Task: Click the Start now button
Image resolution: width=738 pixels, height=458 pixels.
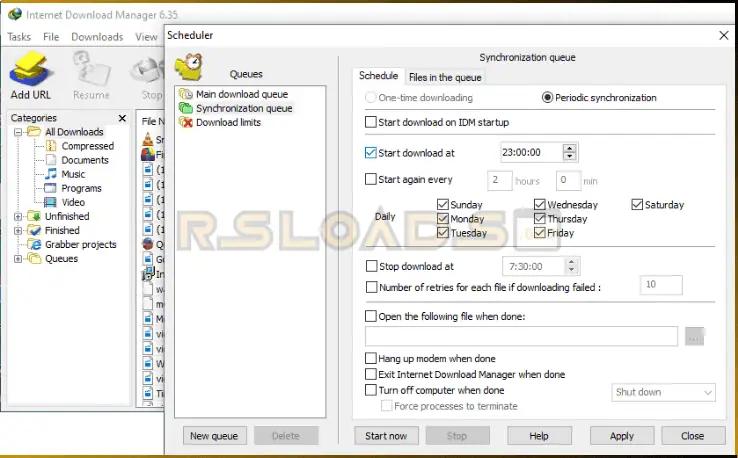Action: coord(386,436)
